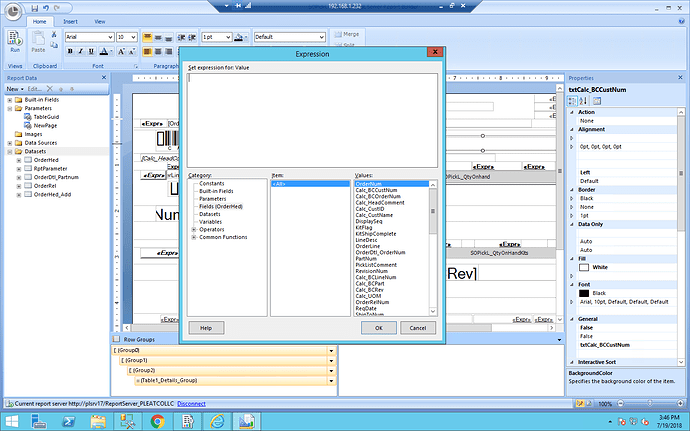Click the Alphabetical sort icon in Properties pane
The height and width of the screenshot is (431, 690).
point(583,101)
